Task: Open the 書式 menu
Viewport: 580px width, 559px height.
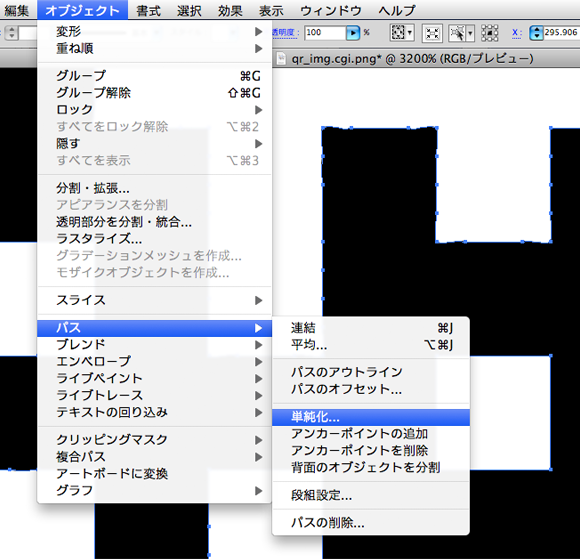Action: [x=148, y=10]
